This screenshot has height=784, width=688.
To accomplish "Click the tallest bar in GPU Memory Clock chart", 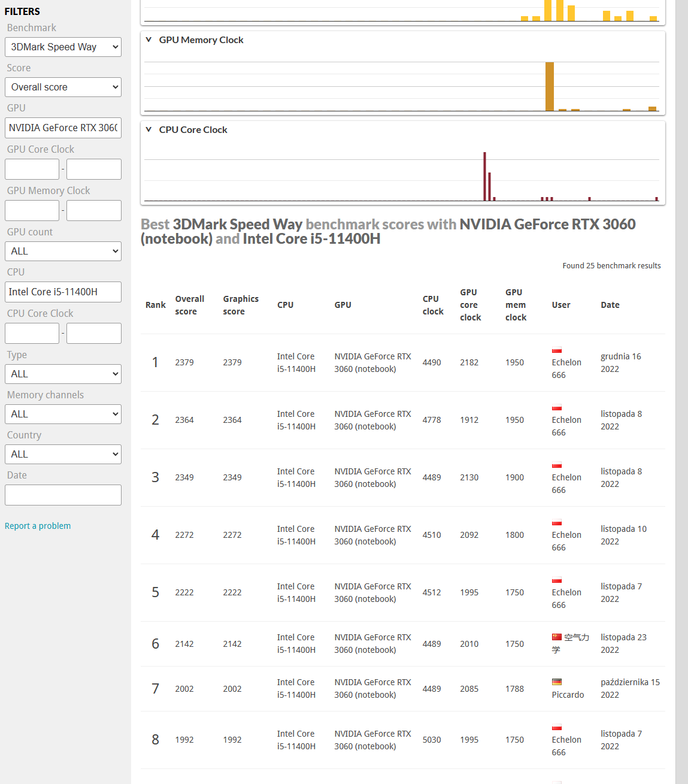I will coord(549,87).
